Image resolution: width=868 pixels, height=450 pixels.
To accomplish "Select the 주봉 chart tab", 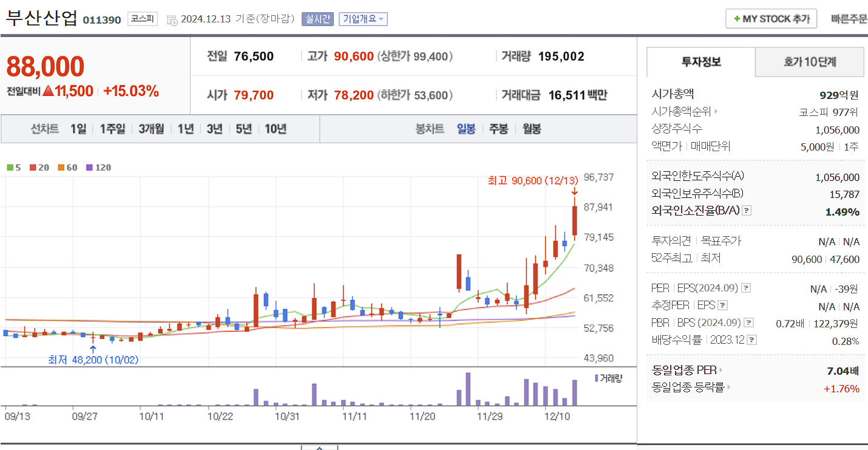I will pos(498,129).
